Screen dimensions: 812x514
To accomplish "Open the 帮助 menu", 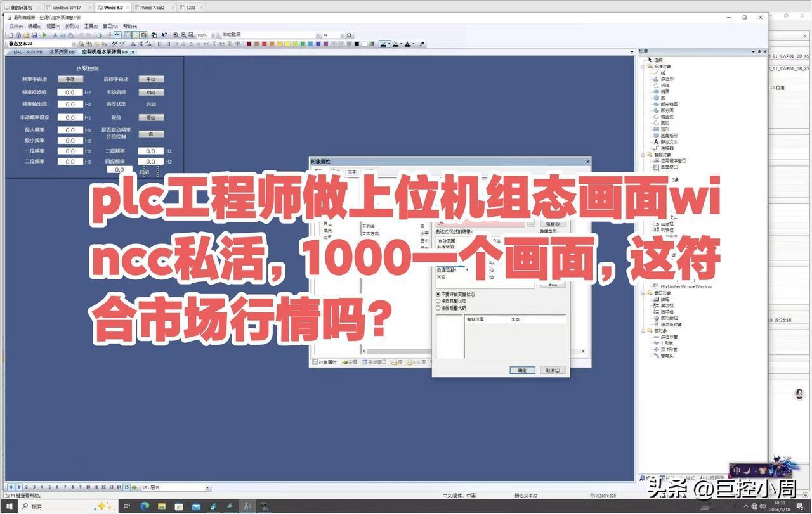I will [x=129, y=27].
